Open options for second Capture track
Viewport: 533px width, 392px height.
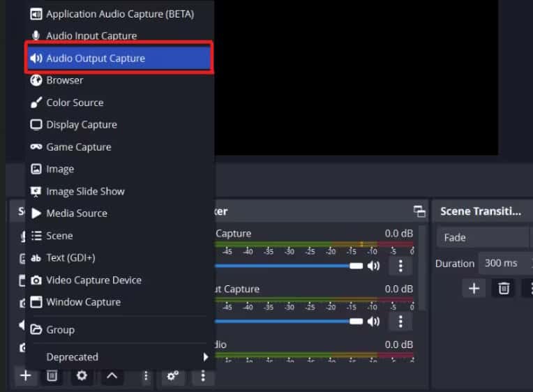[x=400, y=322]
